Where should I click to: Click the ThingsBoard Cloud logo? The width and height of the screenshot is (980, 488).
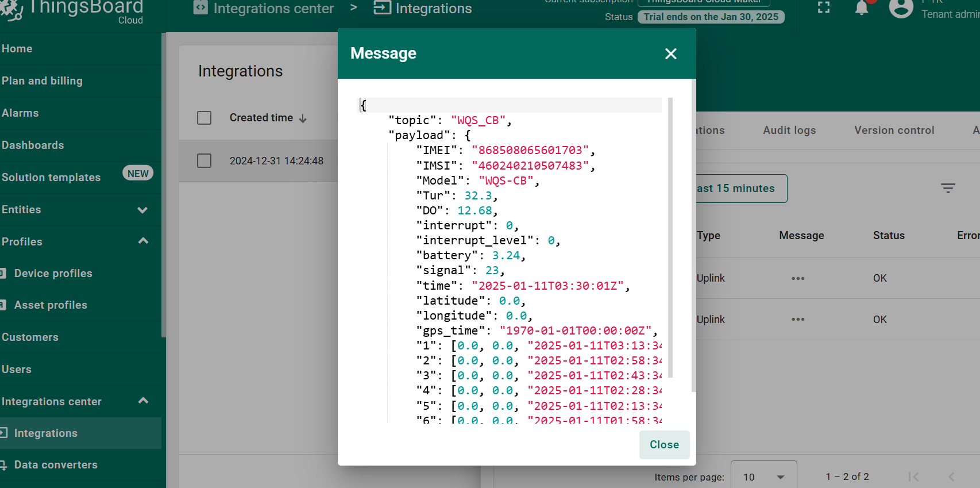pos(72,11)
